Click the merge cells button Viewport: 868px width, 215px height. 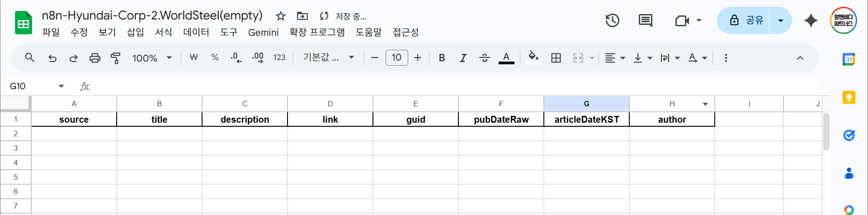578,58
